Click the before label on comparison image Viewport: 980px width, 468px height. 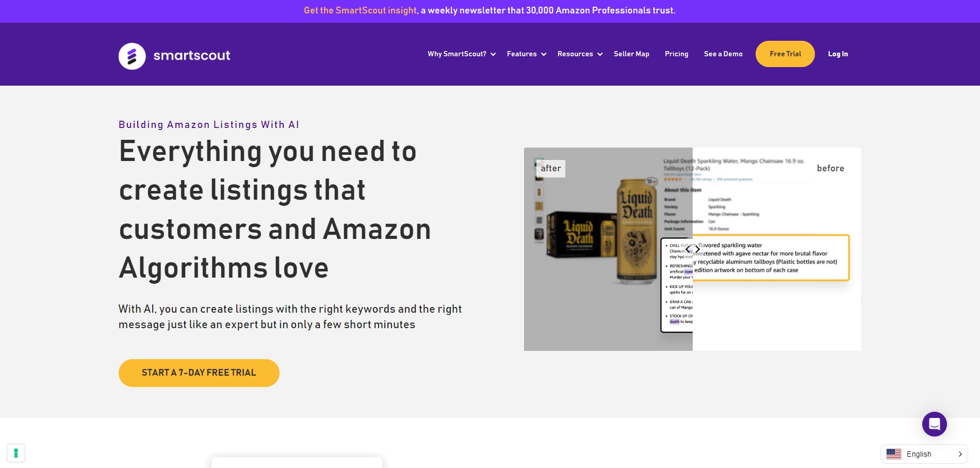coord(830,168)
